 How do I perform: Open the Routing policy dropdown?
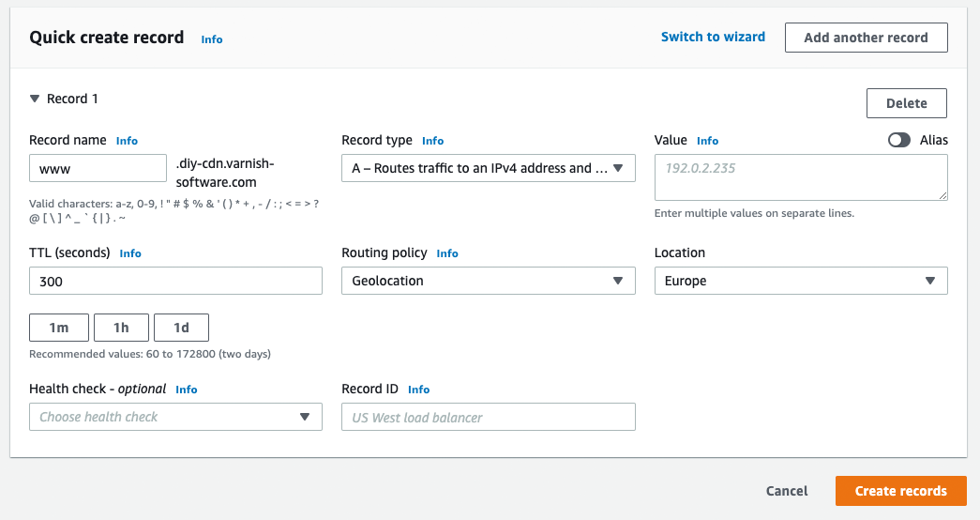[x=488, y=281]
